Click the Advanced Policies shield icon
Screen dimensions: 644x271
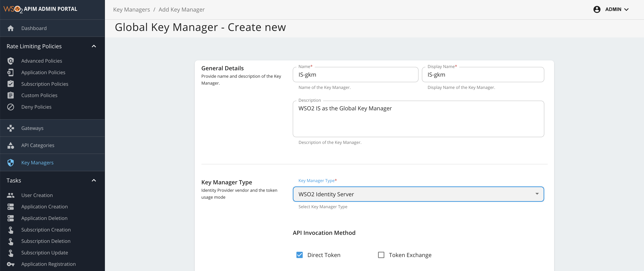coord(10,61)
